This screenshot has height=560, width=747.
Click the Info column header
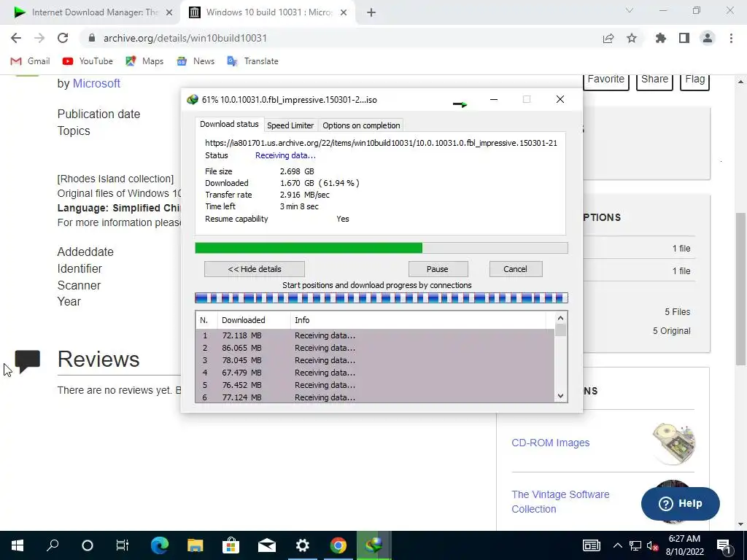coord(418,320)
